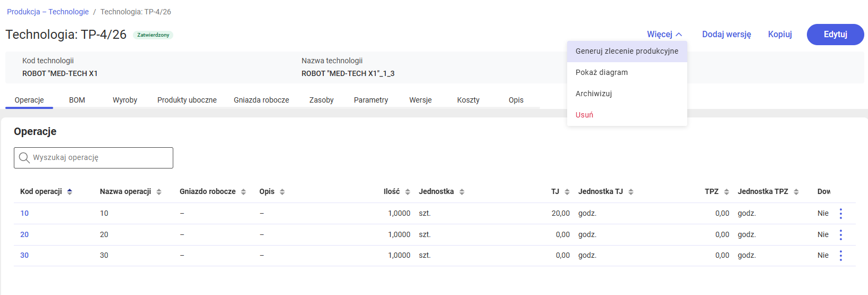Click the TJ value 20,00

point(561,213)
